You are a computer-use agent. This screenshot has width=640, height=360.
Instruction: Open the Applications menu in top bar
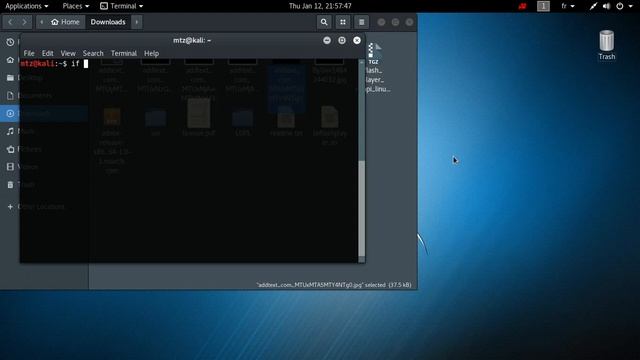(x=27, y=6)
